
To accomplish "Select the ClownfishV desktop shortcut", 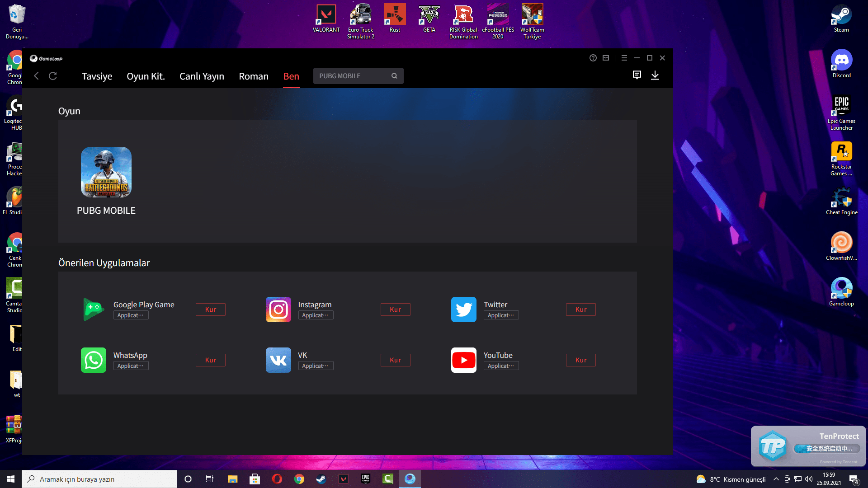I will point(842,247).
